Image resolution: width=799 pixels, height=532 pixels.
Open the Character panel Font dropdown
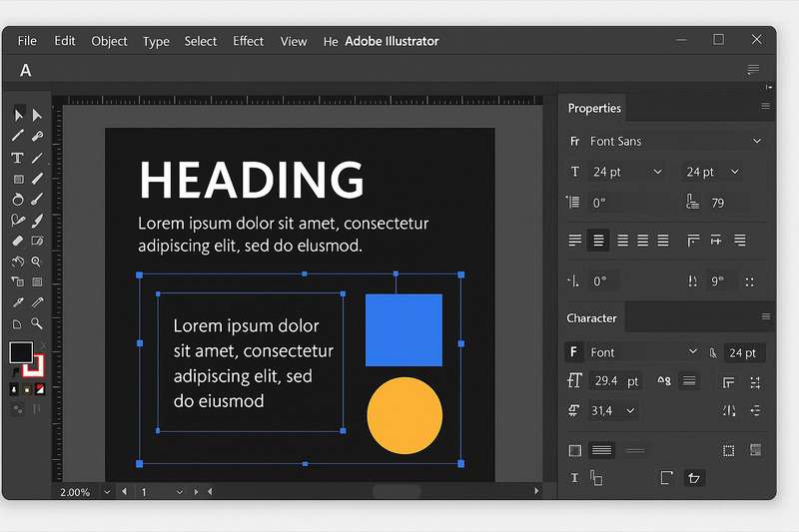tap(693, 352)
